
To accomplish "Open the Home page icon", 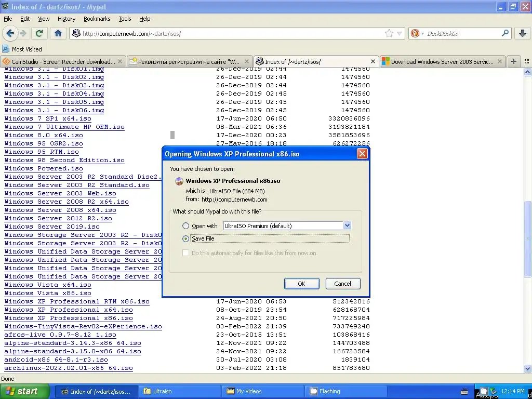I will [x=58, y=33].
